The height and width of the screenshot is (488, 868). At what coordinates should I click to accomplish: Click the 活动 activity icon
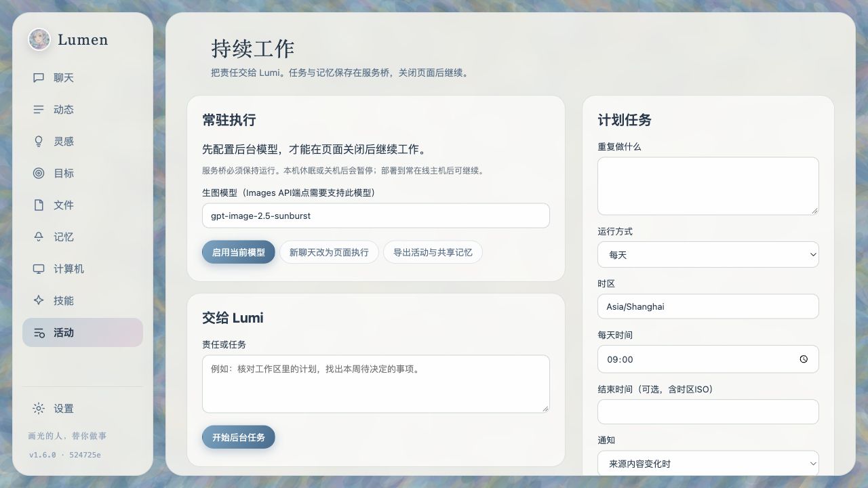coord(39,333)
